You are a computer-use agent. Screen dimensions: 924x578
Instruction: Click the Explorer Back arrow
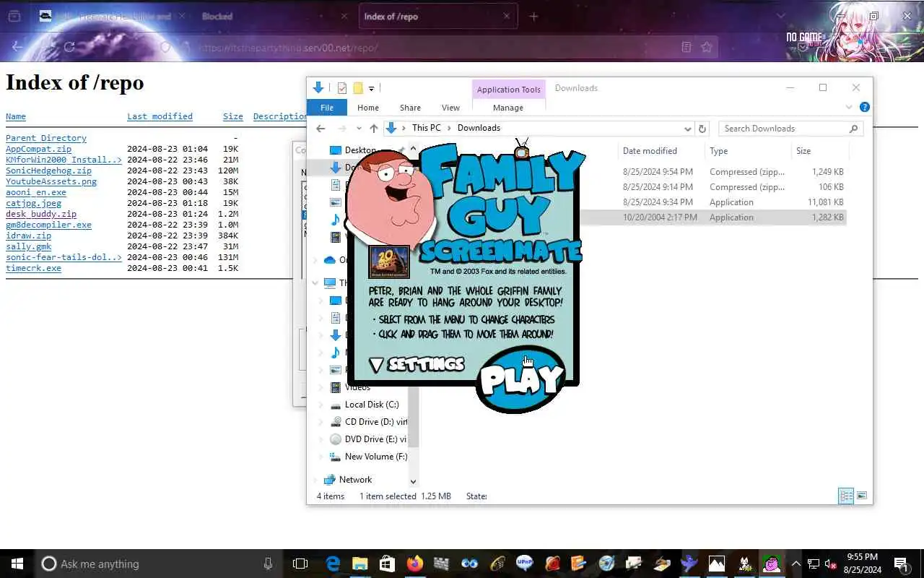321,129
